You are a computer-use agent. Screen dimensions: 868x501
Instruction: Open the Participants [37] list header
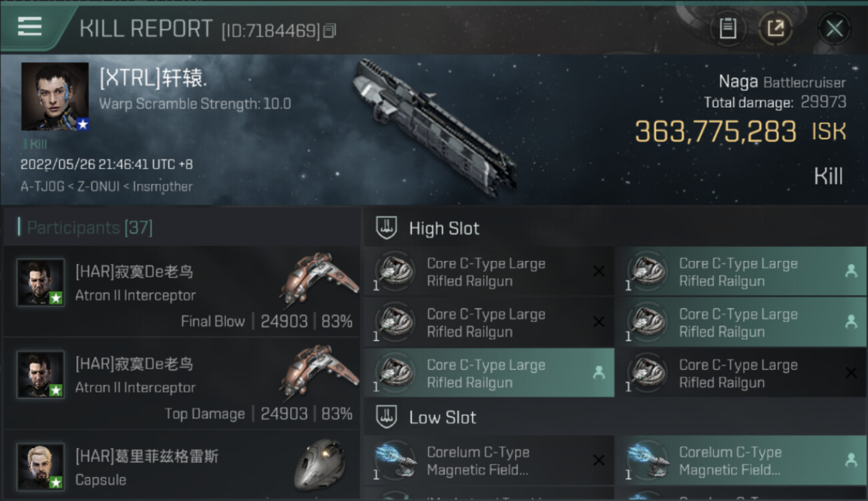pyautogui.click(x=89, y=228)
